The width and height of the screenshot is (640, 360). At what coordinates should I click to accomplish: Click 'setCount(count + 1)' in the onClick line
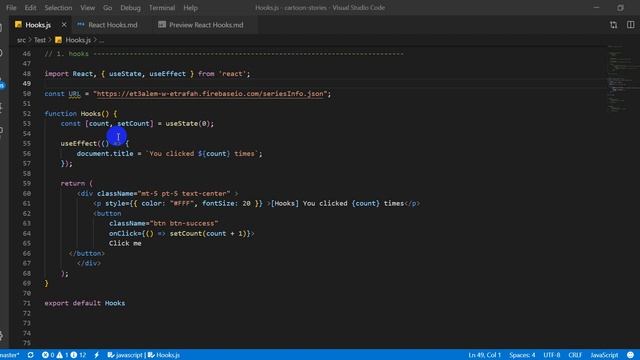click(208, 233)
